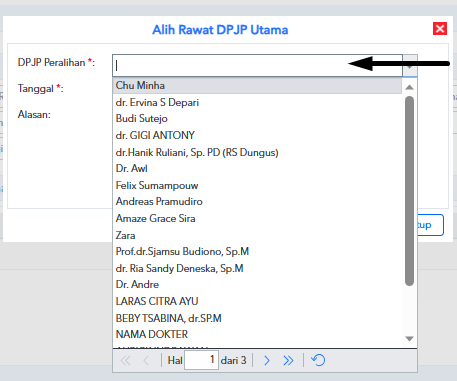The image size is (457, 381).
Task: Pick Budi Sutejo from the dropdown
Action: 257,119
